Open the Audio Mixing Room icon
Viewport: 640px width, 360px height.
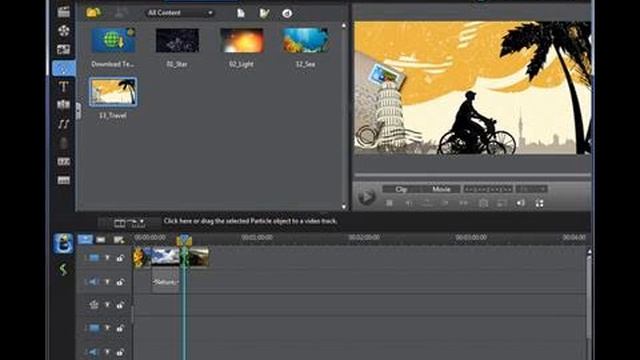point(63,124)
